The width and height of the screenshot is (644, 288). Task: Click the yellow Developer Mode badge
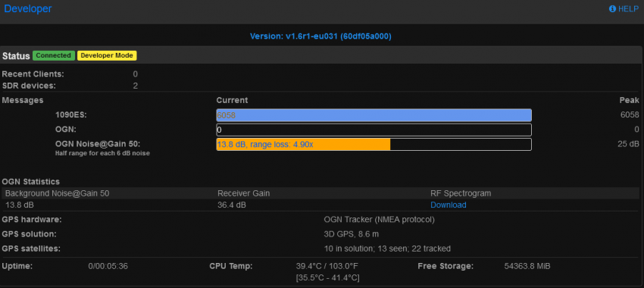[x=107, y=55]
